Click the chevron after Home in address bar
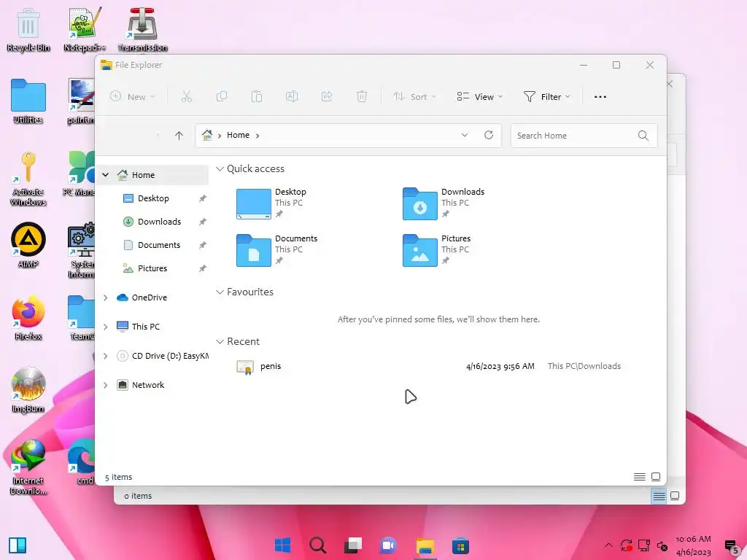Screen dimensions: 747x560 (258, 136)
